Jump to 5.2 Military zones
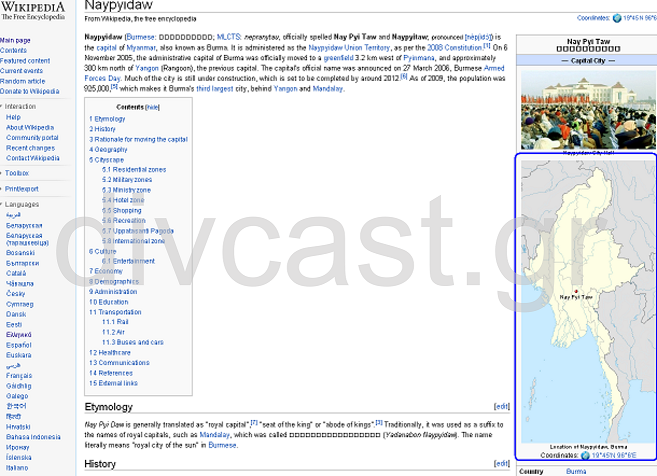This screenshot has width=657, height=476. pos(127,180)
